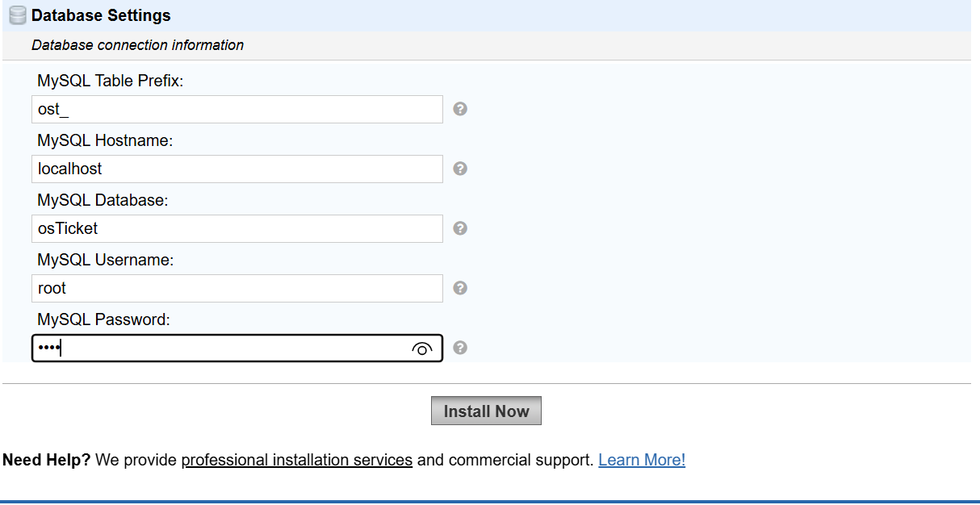Reveal the MySQL password with eye icon

422,348
